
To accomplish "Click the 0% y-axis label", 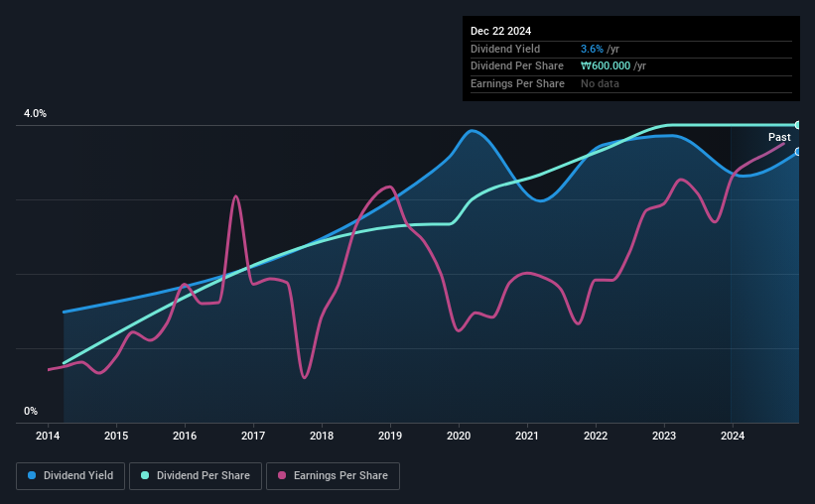I will 31,411.
